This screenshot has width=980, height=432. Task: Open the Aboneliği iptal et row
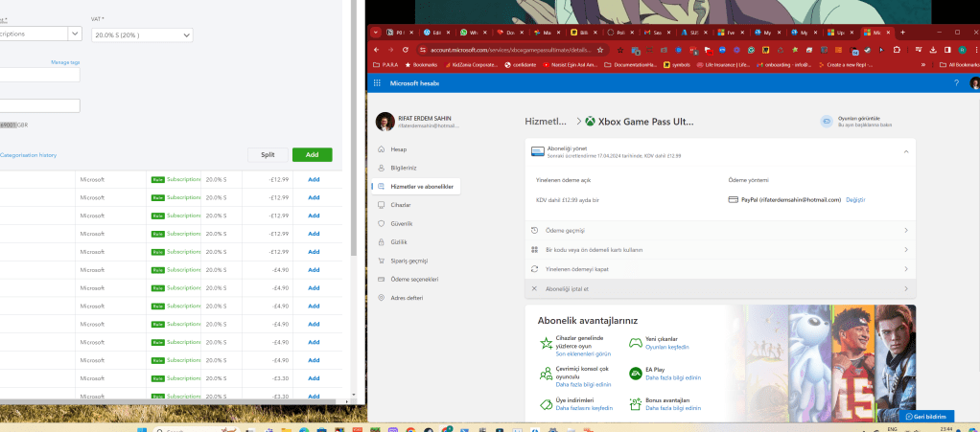click(720, 288)
